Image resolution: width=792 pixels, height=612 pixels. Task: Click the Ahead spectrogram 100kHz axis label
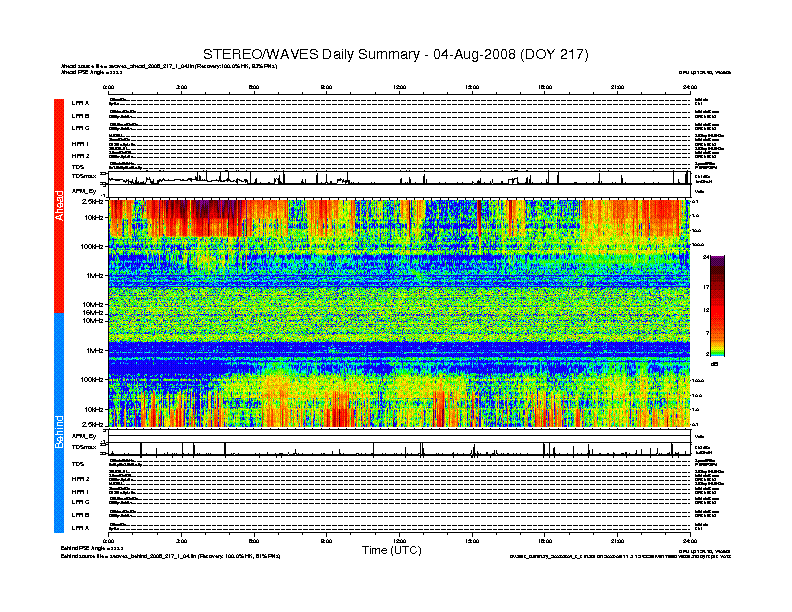coord(92,247)
